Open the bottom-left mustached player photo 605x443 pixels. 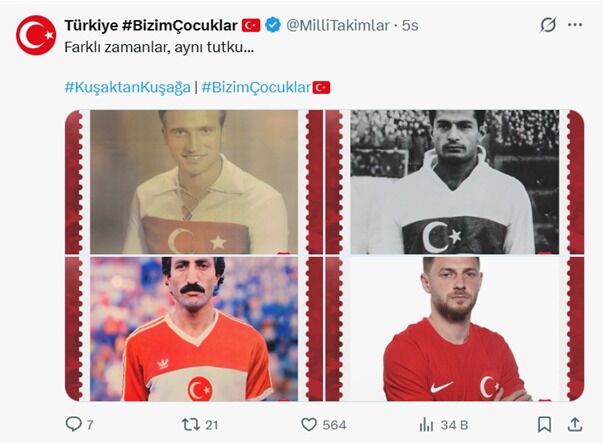pyautogui.click(x=194, y=329)
